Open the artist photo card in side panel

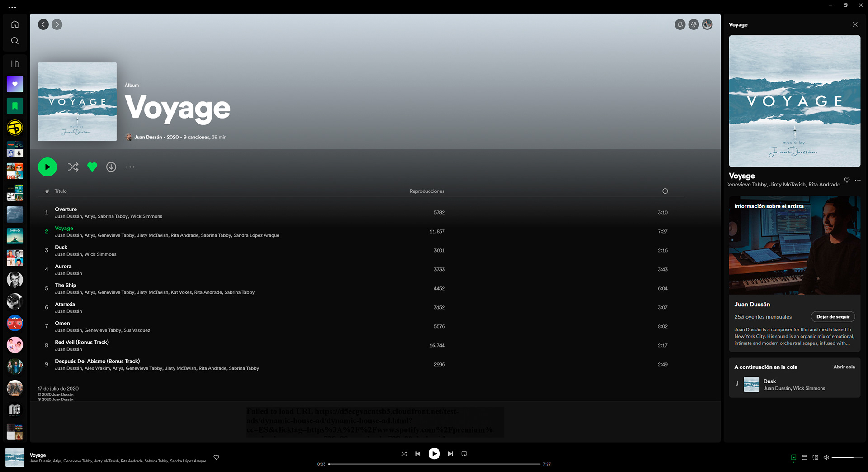(x=794, y=245)
